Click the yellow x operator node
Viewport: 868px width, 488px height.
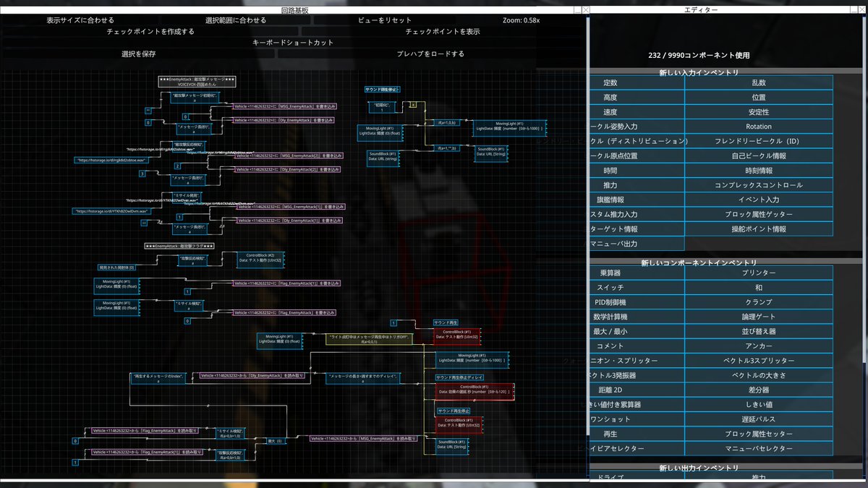[x=413, y=105]
